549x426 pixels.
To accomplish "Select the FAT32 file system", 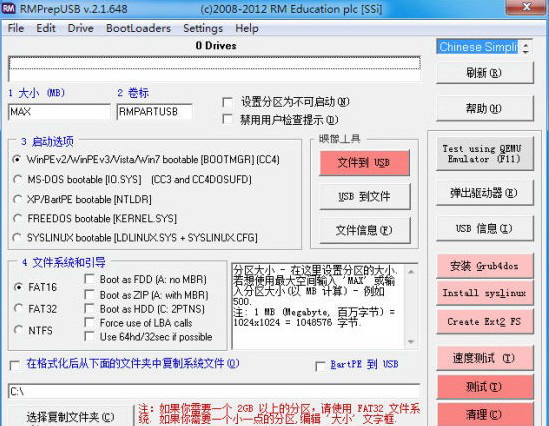I will pos(18,309).
